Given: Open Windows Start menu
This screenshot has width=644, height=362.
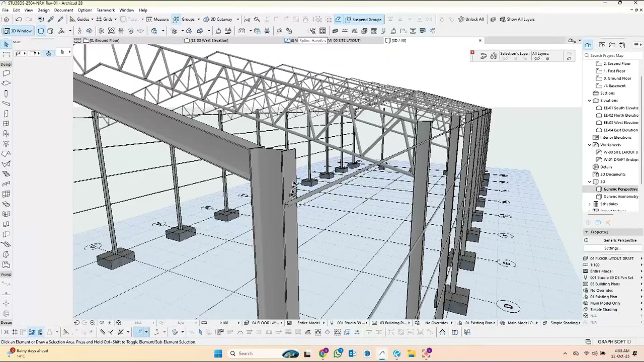Looking at the screenshot, I should 218,353.
